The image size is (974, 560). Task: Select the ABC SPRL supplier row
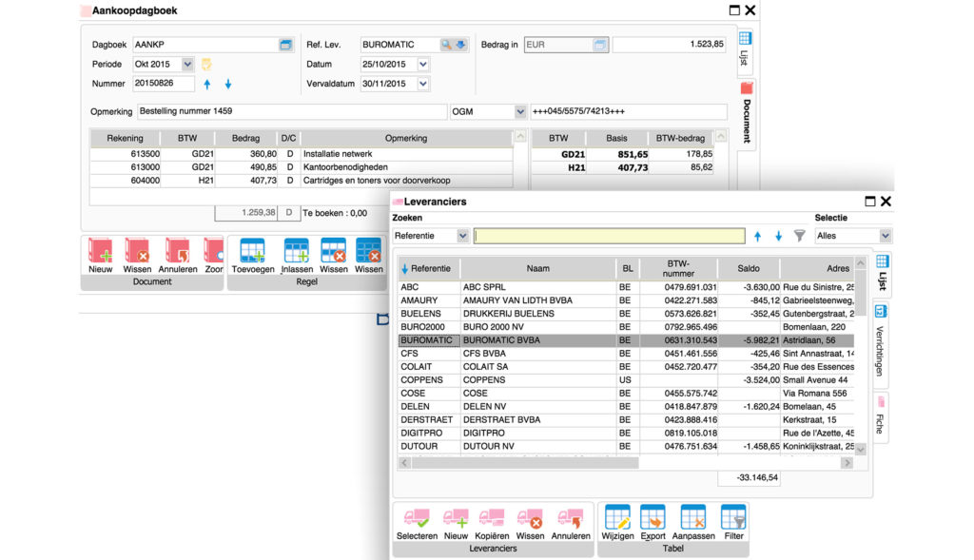pyautogui.click(x=626, y=287)
